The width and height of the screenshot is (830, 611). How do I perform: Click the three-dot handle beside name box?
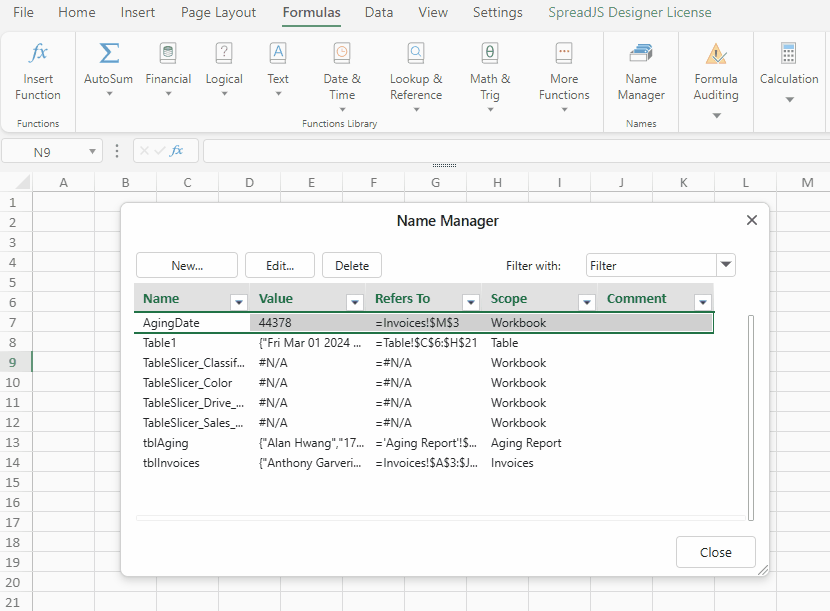click(x=117, y=151)
